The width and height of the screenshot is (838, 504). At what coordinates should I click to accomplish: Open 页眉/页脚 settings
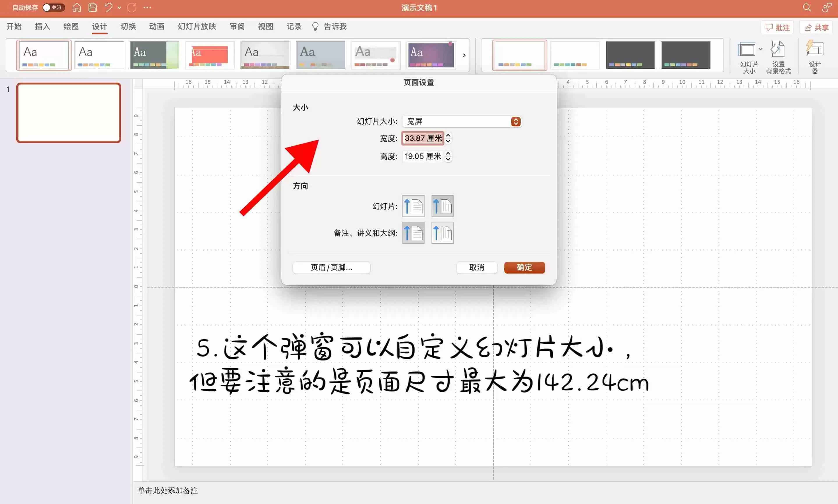[331, 268]
